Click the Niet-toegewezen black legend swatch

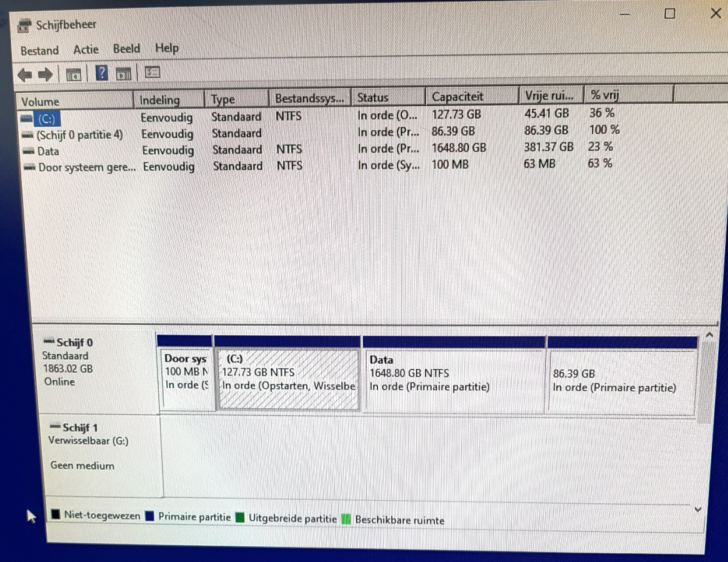pos(56,514)
